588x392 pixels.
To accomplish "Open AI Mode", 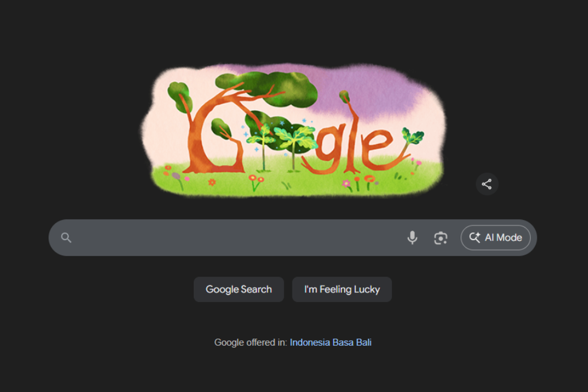I will (x=495, y=238).
